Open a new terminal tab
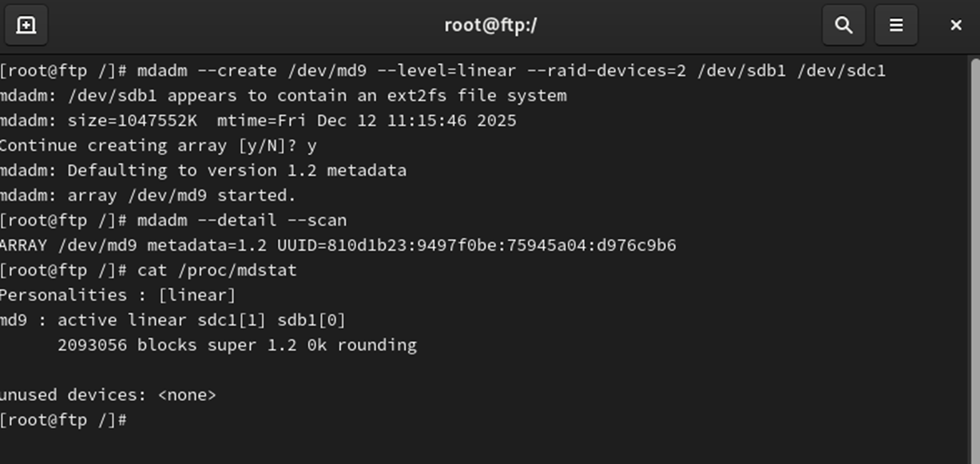The width and height of the screenshot is (980, 464). (26, 25)
